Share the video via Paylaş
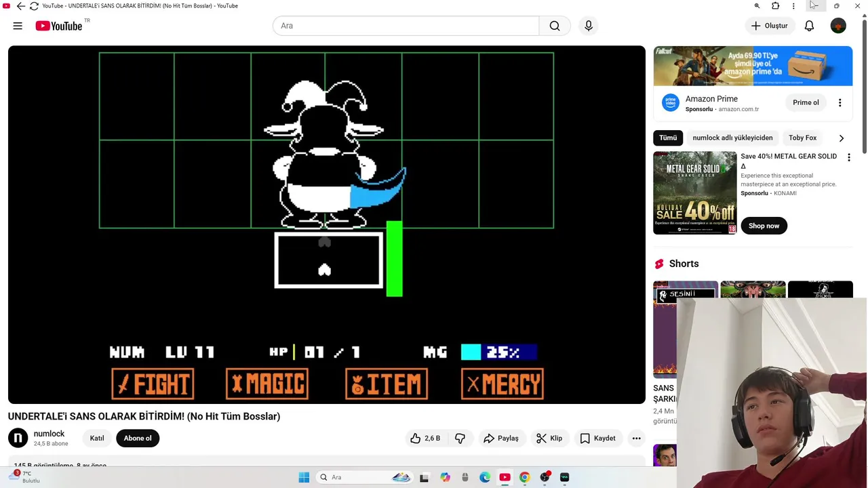 [500, 439]
